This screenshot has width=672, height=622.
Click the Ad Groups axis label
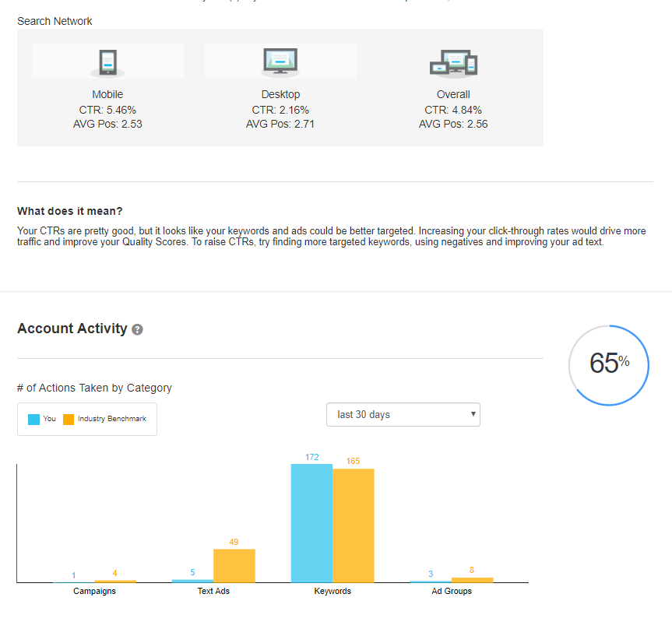pos(452,591)
